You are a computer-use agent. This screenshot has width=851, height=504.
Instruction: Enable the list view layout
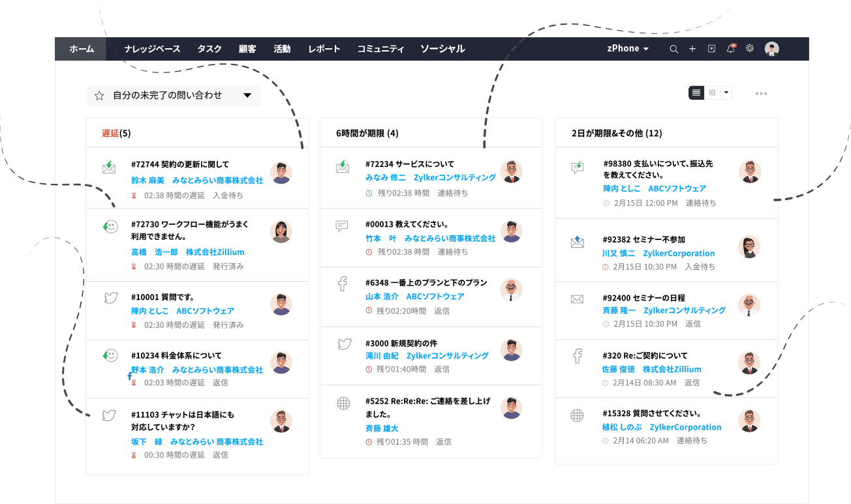[696, 93]
